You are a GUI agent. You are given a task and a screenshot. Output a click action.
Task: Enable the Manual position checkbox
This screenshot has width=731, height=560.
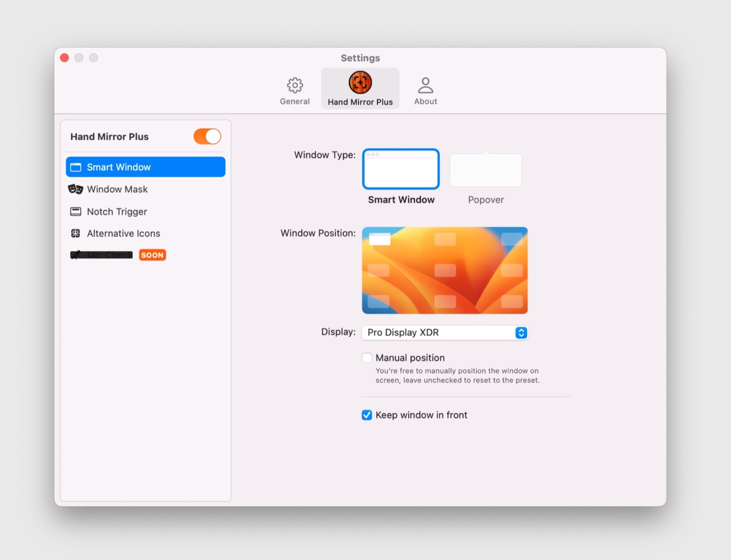pos(367,358)
